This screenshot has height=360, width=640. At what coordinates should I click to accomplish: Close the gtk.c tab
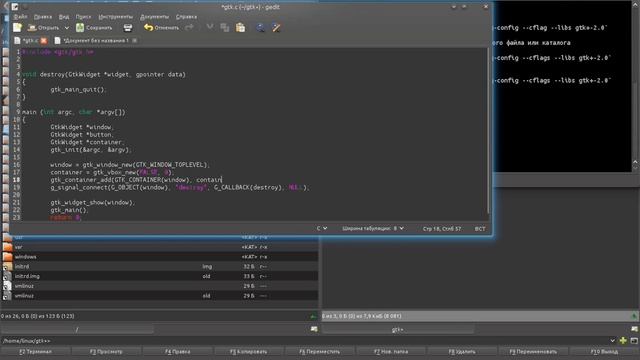click(44, 40)
